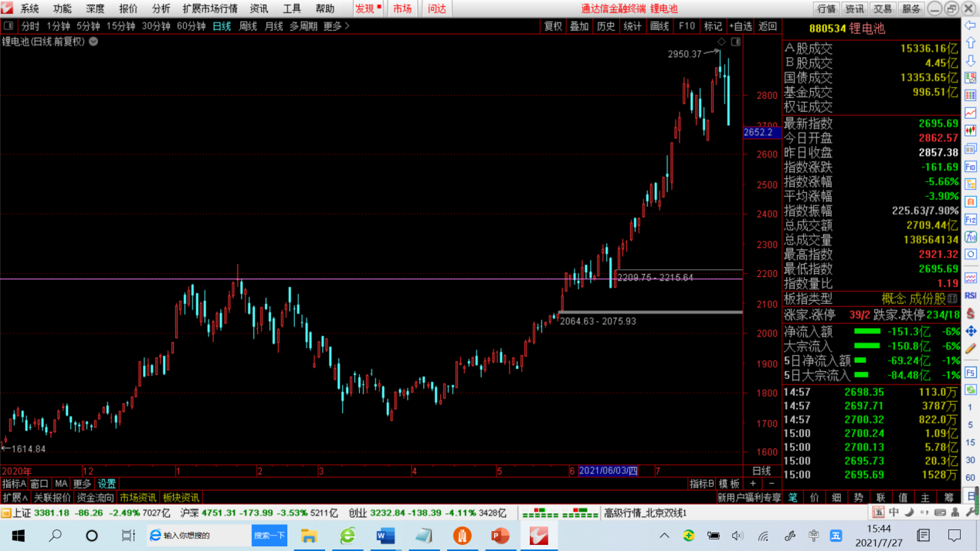Switch chart to 周线 weekly period

click(248, 26)
